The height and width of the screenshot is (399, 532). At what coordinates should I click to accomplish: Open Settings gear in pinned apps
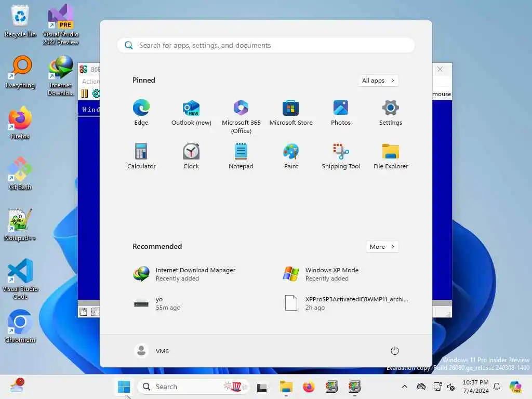click(391, 113)
